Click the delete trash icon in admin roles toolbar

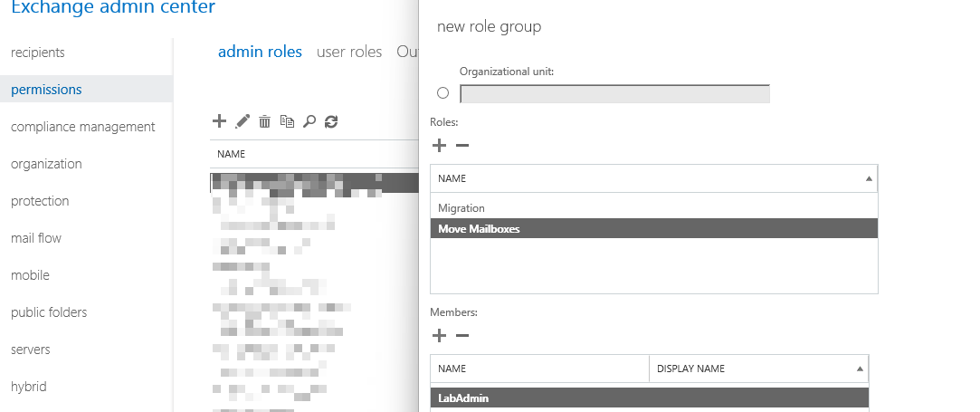(264, 122)
